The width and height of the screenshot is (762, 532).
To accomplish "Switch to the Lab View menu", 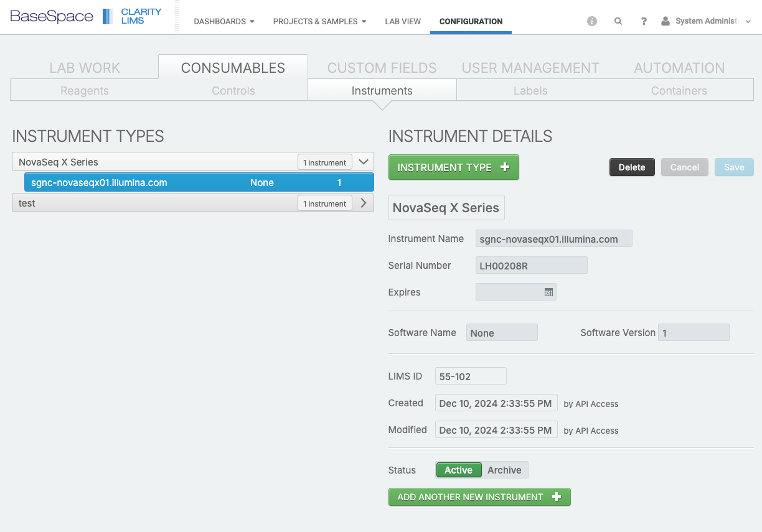I will [403, 21].
